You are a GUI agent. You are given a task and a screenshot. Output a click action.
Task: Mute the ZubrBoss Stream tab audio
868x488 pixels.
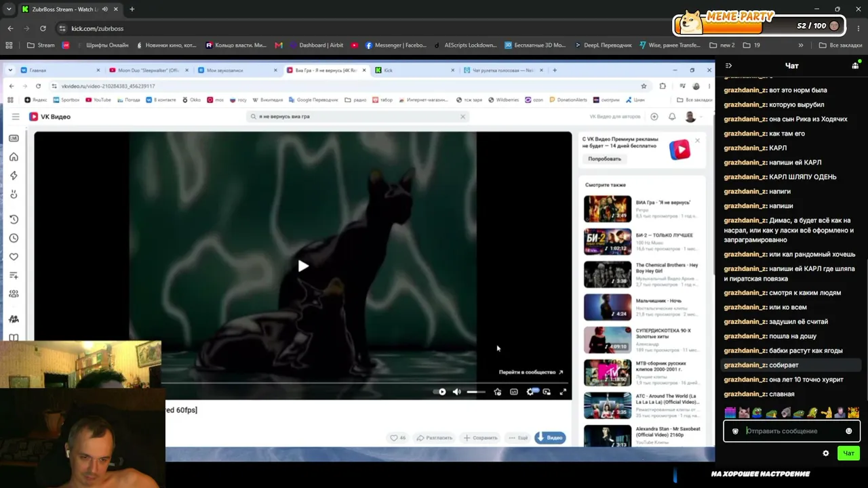[104, 9]
